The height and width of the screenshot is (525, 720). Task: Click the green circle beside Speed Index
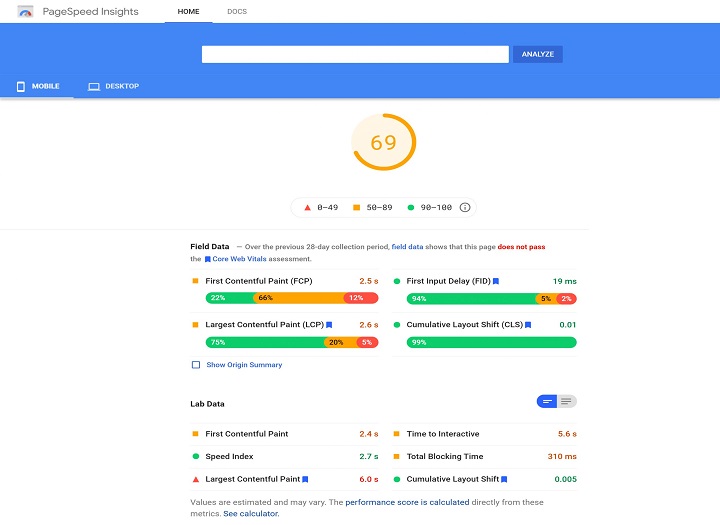click(196, 457)
